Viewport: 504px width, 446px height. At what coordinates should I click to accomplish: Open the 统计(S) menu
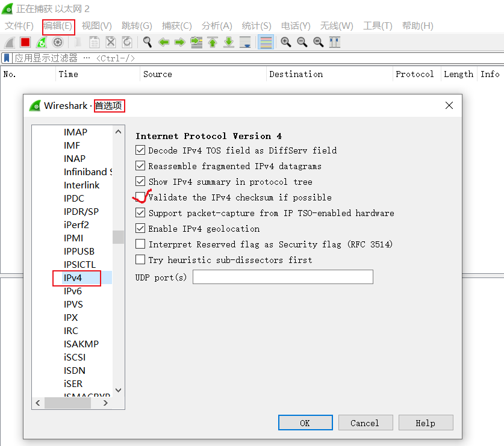(x=257, y=26)
